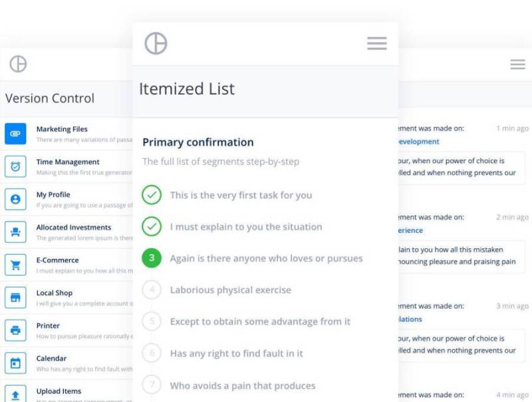Click the logo in Itemized List header
Viewport: 532px width, 402px height.
(x=156, y=43)
